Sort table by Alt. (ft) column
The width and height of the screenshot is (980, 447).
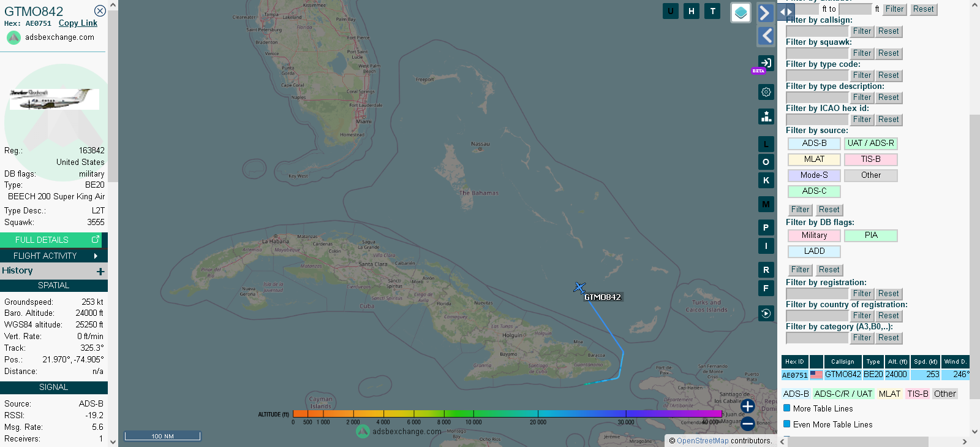pyautogui.click(x=897, y=362)
